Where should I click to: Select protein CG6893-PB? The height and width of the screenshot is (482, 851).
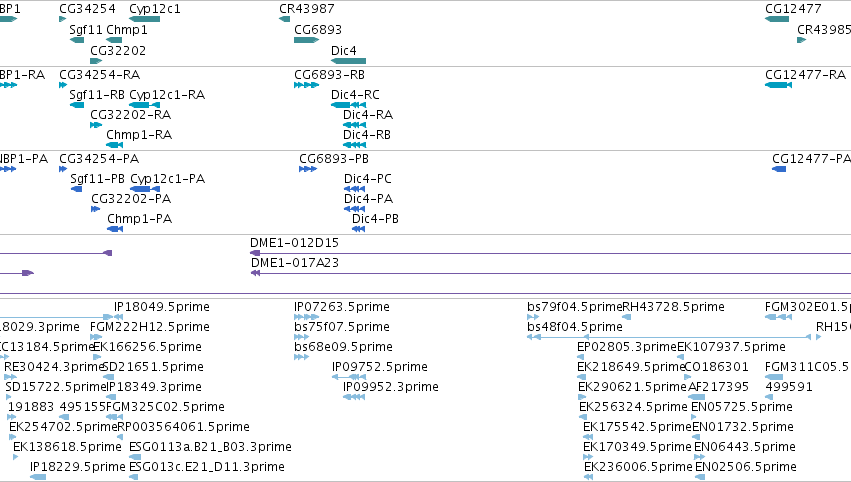pyautogui.click(x=334, y=158)
